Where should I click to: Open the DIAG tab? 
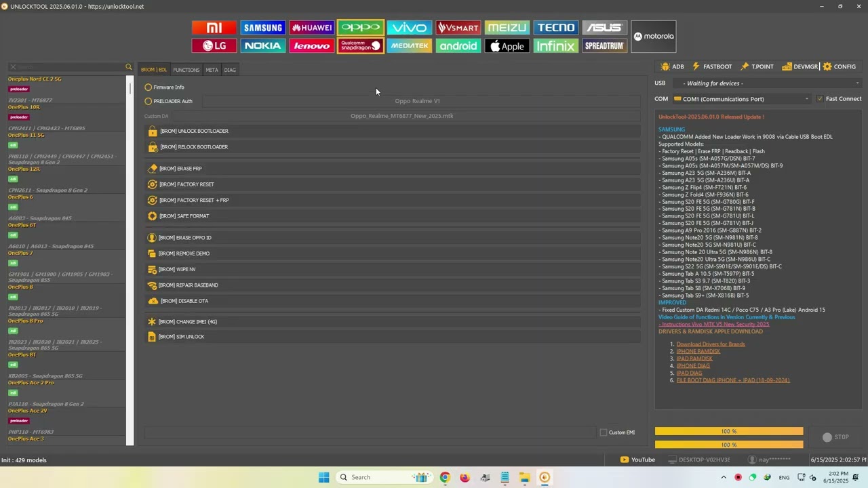[230, 70]
